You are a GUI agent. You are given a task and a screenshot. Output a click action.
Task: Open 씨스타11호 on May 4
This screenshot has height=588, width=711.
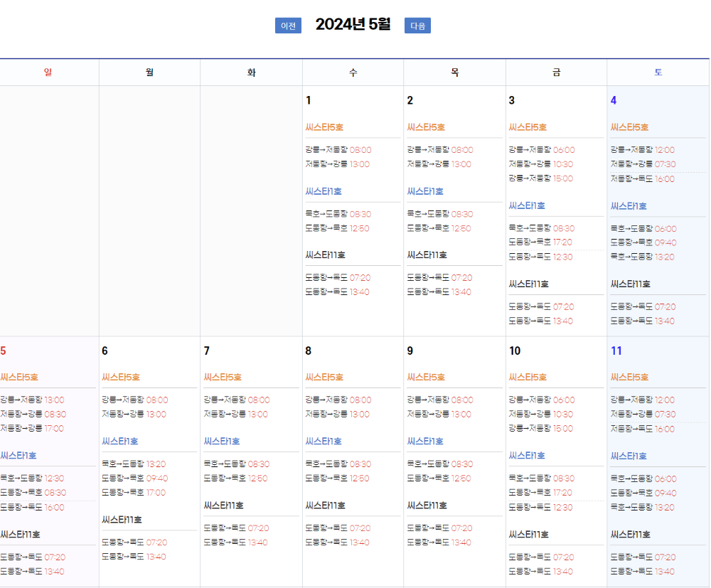pos(630,284)
